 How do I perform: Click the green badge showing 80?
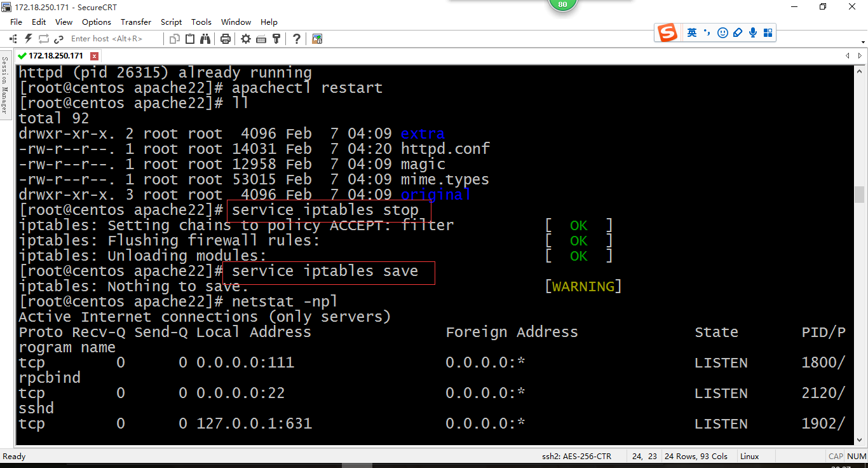[562, 4]
